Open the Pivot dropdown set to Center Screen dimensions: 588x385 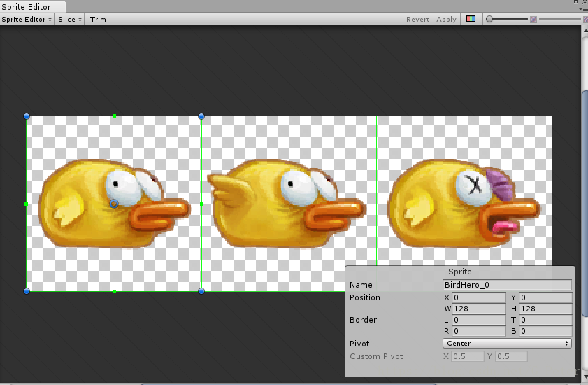pos(507,343)
